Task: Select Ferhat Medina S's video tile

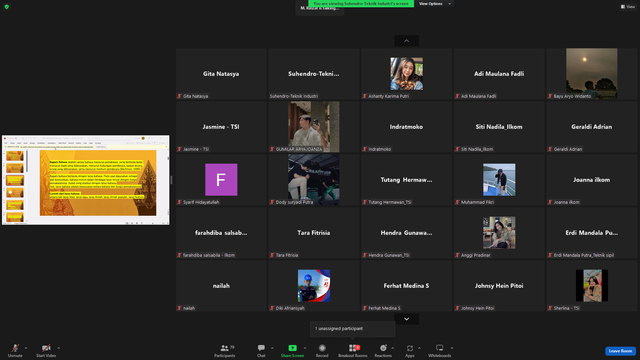Action: 406,286
